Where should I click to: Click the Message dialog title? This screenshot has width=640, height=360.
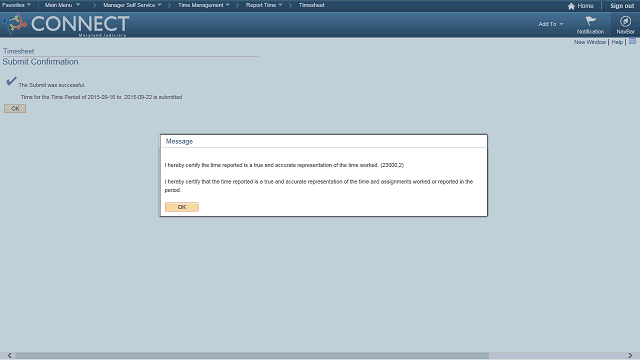tap(179, 141)
